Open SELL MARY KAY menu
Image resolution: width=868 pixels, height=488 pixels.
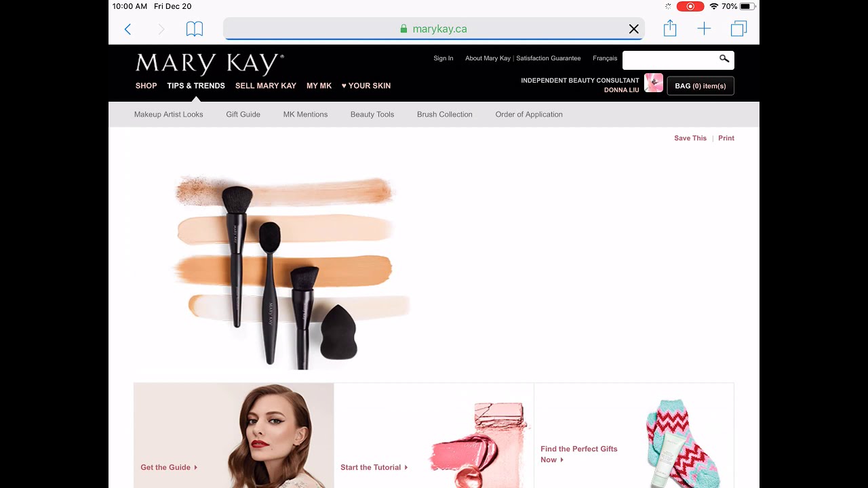(x=266, y=85)
